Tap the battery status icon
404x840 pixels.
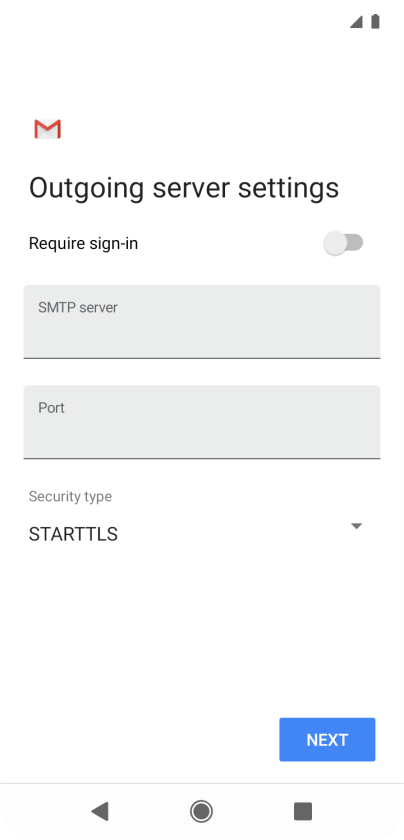click(376, 21)
